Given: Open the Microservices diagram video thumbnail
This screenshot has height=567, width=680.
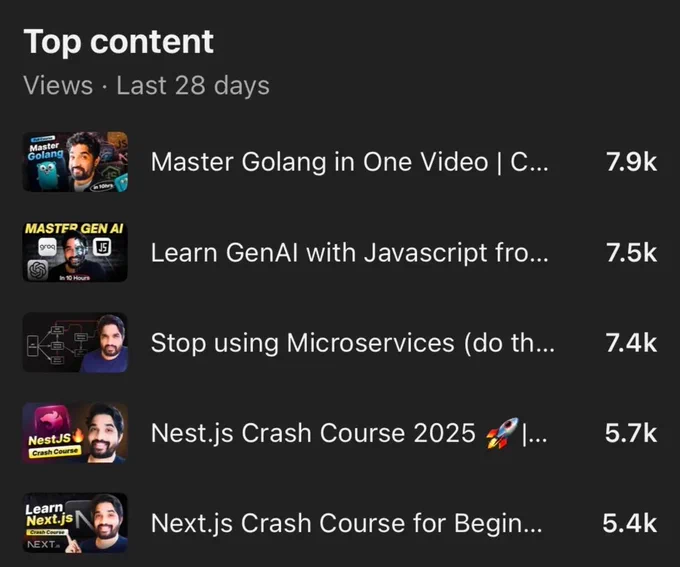Looking at the screenshot, I should pos(75,342).
